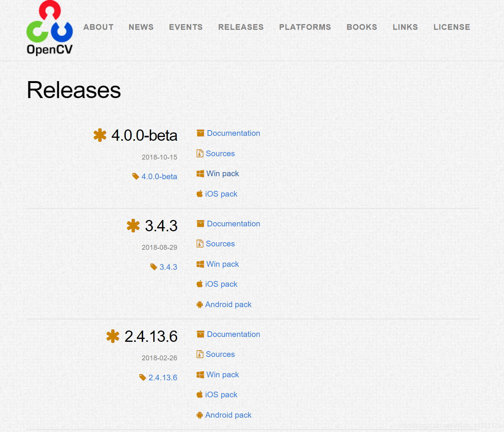Click the tag icon beside 2.4.13.6
The image size is (504, 432).
point(143,377)
